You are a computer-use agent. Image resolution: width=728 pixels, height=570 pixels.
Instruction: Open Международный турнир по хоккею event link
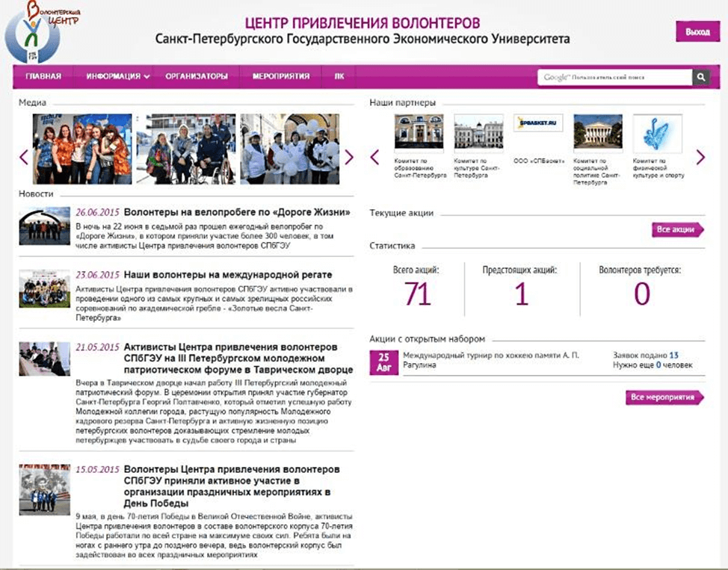click(491, 360)
